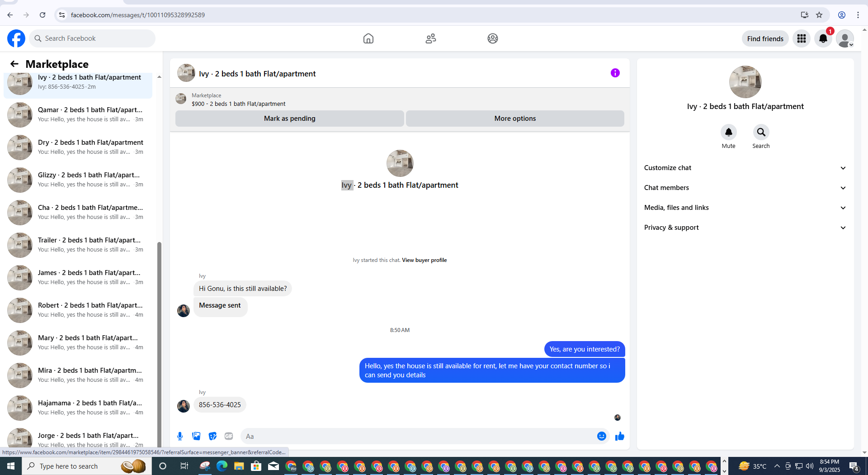Click the browser back arrow

click(x=10, y=15)
